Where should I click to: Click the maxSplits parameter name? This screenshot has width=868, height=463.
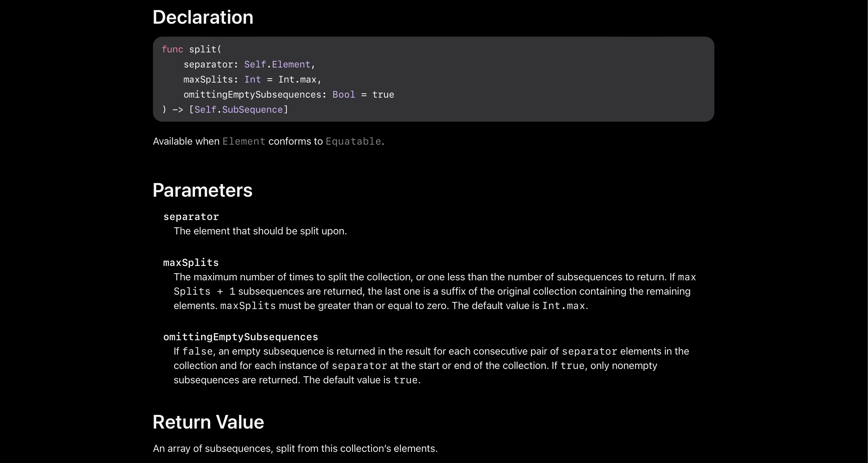coord(191,263)
